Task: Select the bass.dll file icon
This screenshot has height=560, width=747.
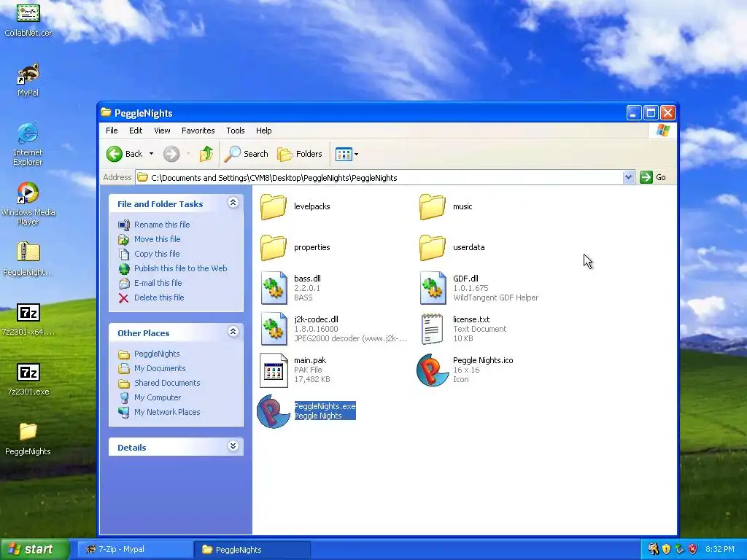Action: tap(274, 288)
